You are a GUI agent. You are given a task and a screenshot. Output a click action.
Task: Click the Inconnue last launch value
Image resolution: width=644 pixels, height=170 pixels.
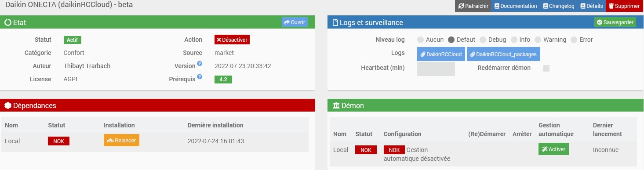pos(606,150)
